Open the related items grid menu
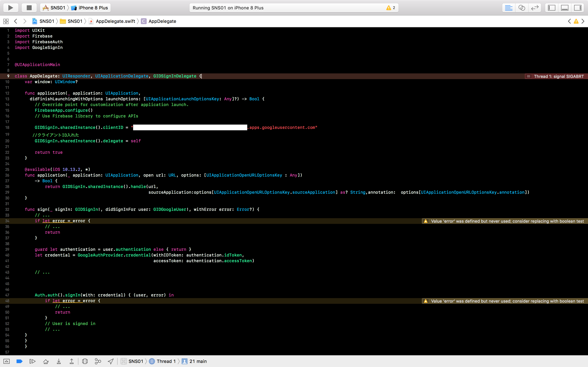 (6, 21)
